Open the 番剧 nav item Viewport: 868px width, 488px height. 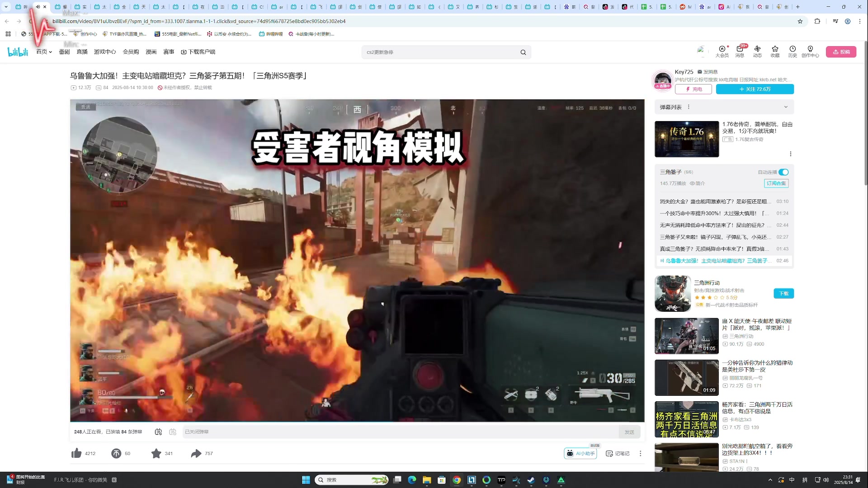click(x=64, y=52)
